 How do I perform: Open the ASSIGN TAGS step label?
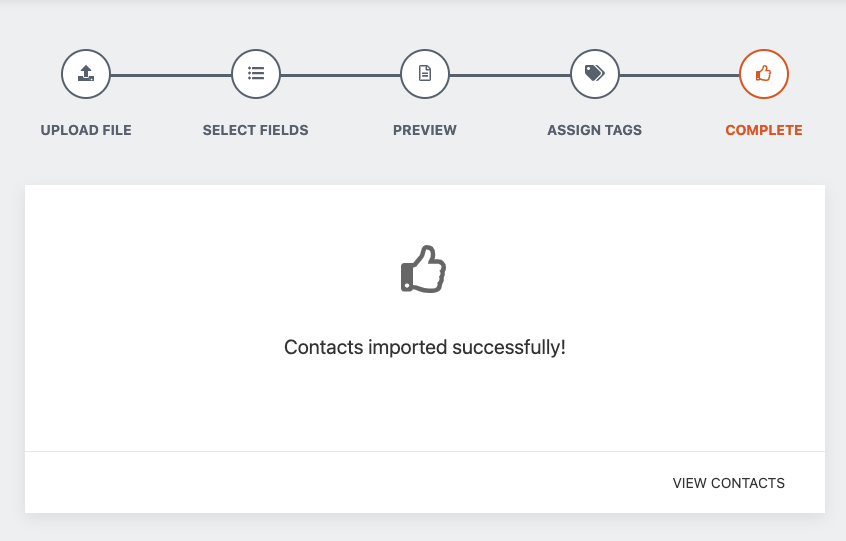click(x=595, y=130)
